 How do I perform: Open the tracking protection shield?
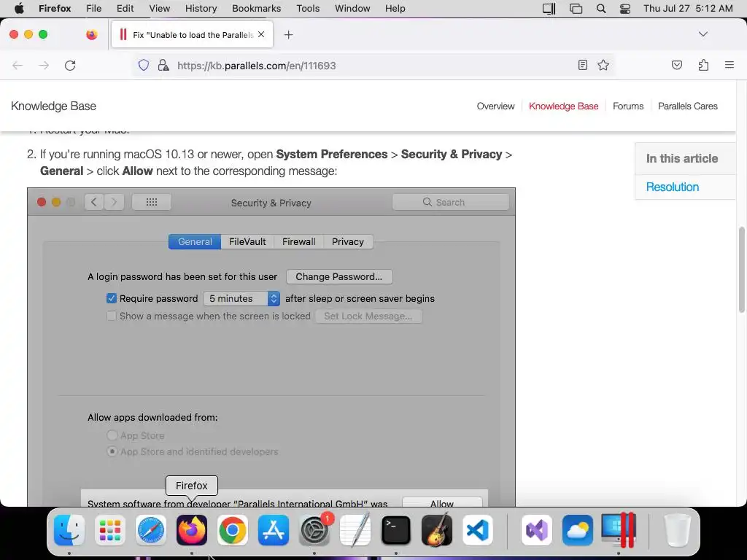tap(144, 65)
